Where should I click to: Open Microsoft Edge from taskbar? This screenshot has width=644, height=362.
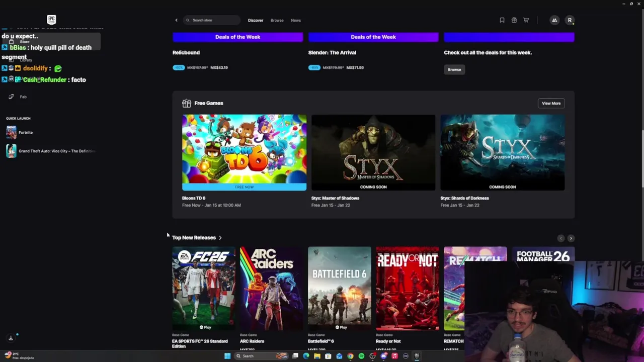click(306, 356)
